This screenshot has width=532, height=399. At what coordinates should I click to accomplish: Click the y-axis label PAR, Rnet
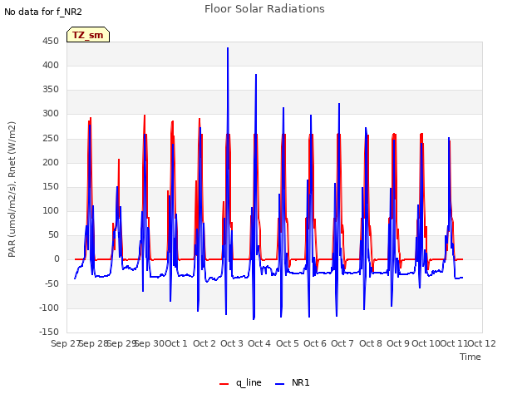click(12, 190)
